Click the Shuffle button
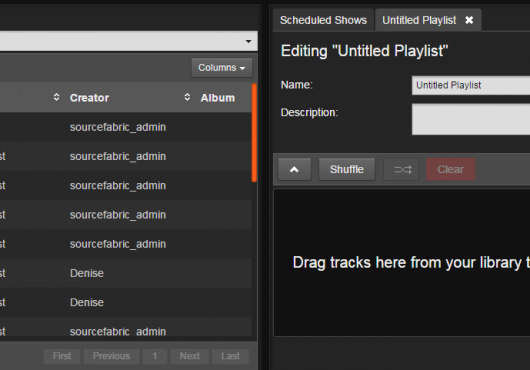 pyautogui.click(x=347, y=169)
